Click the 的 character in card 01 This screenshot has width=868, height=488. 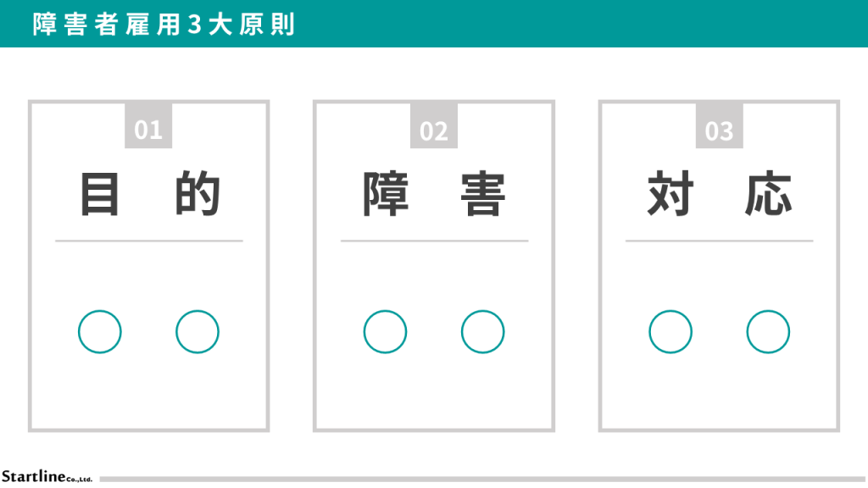[x=198, y=194]
